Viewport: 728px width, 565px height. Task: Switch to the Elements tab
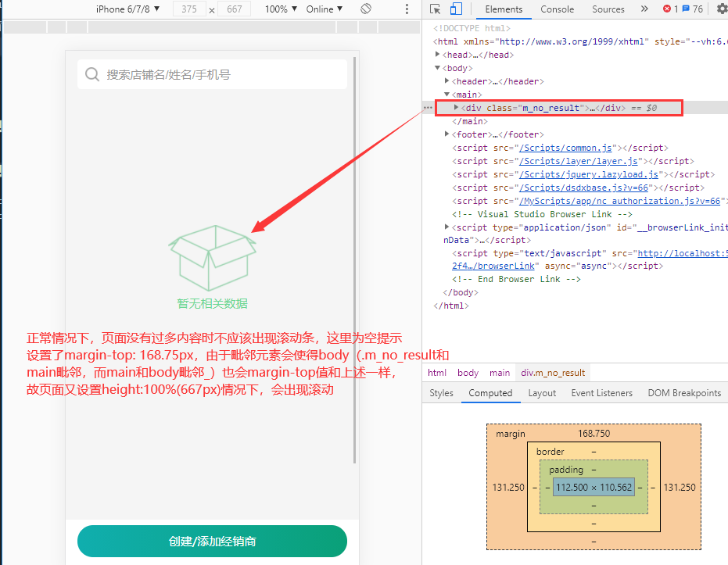504,9
